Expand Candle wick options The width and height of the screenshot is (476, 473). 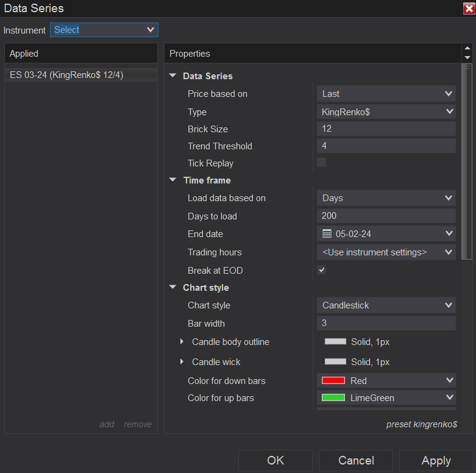pos(182,361)
